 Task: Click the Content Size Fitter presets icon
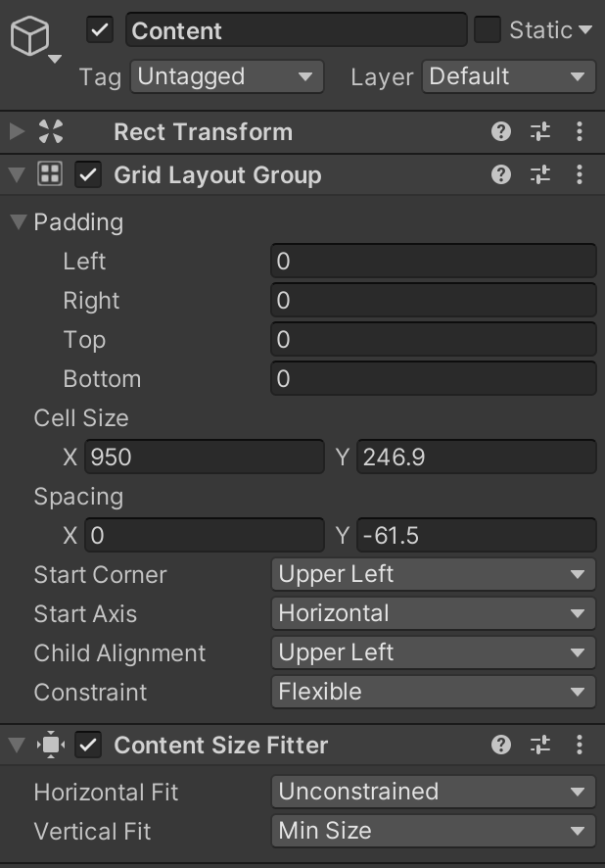pos(540,746)
